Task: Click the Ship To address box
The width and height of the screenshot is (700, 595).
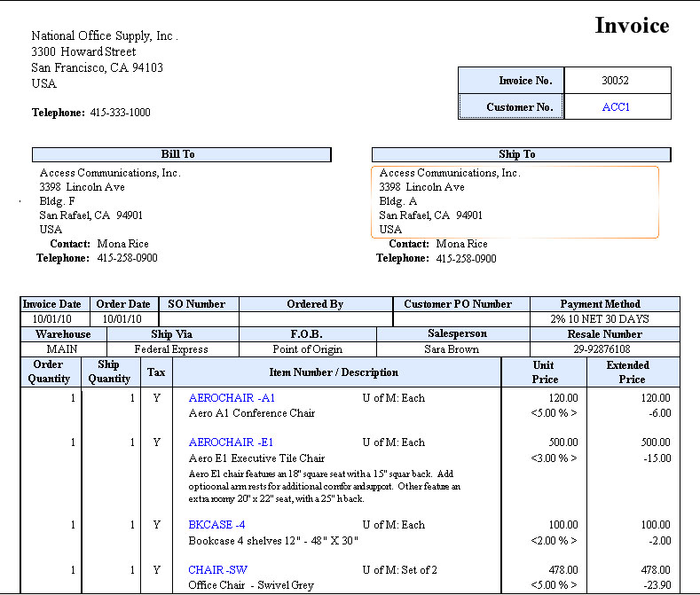Action: coord(515,201)
